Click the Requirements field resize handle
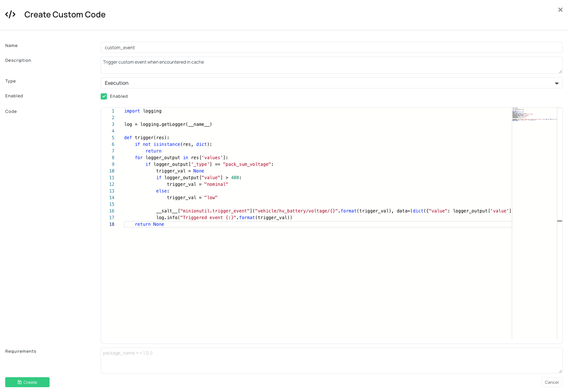This screenshot has width=568, height=392. click(560, 371)
